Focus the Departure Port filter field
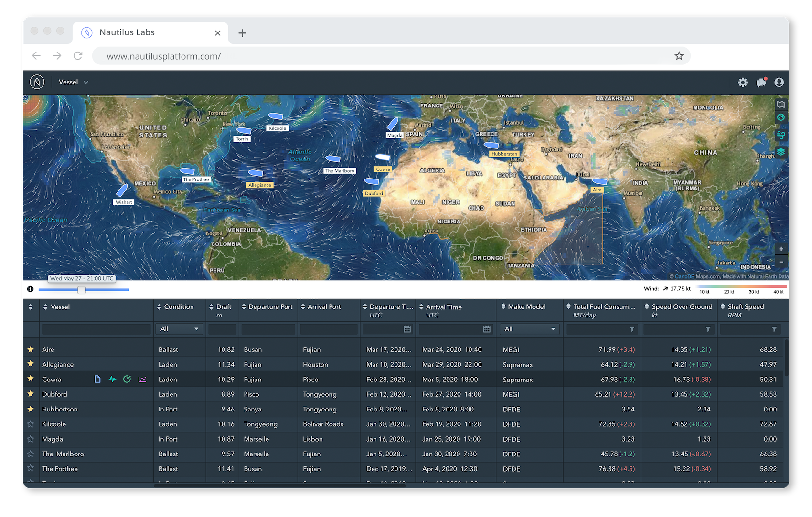Image resolution: width=812 pixels, height=517 pixels. click(269, 329)
